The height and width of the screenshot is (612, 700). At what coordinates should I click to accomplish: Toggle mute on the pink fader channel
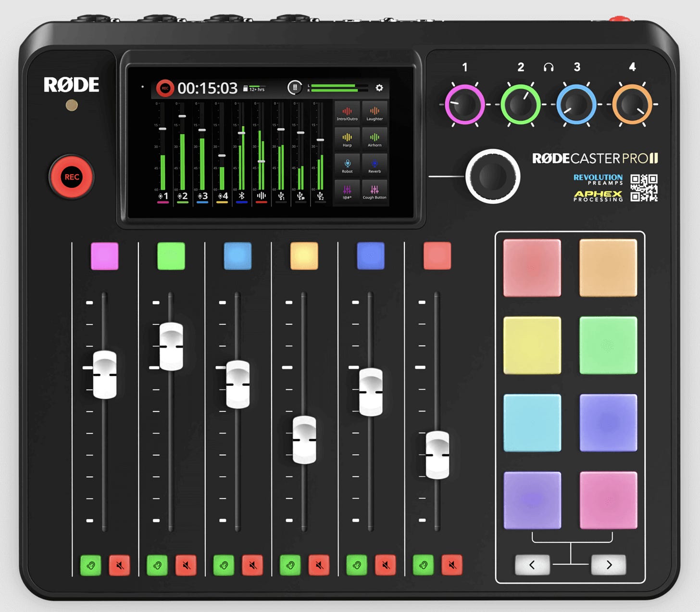click(x=120, y=565)
